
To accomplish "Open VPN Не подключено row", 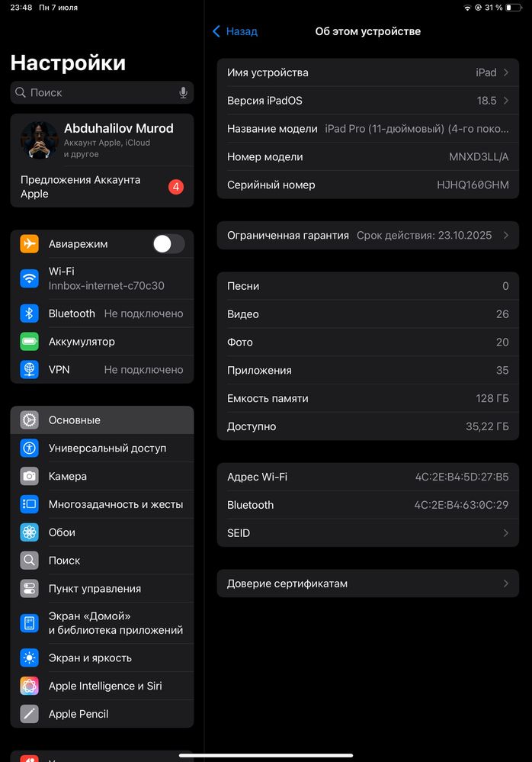I will pos(102,369).
